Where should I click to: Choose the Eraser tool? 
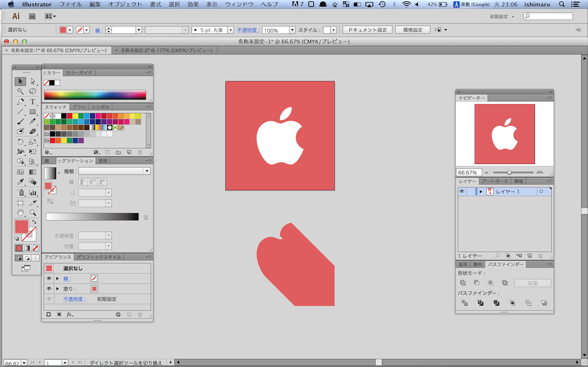pyautogui.click(x=33, y=131)
